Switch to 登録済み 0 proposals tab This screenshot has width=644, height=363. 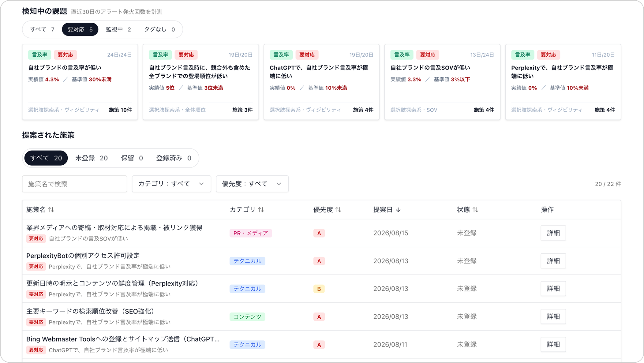tap(174, 158)
